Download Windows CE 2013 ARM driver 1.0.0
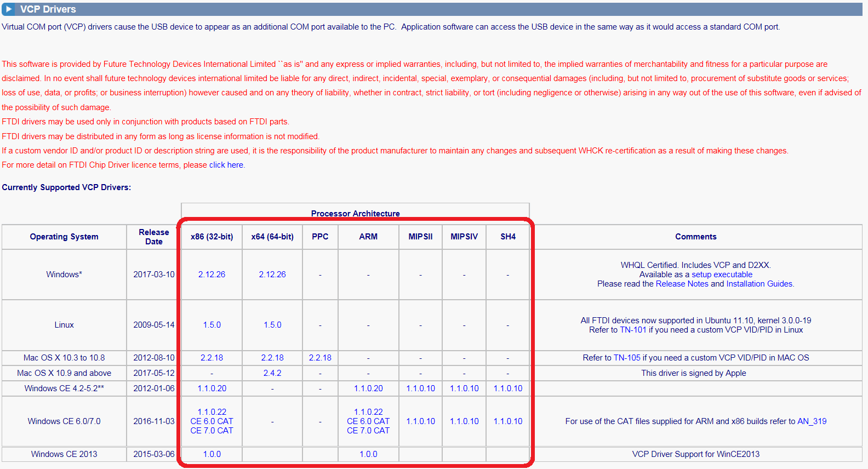868x469 pixels. pyautogui.click(x=368, y=454)
